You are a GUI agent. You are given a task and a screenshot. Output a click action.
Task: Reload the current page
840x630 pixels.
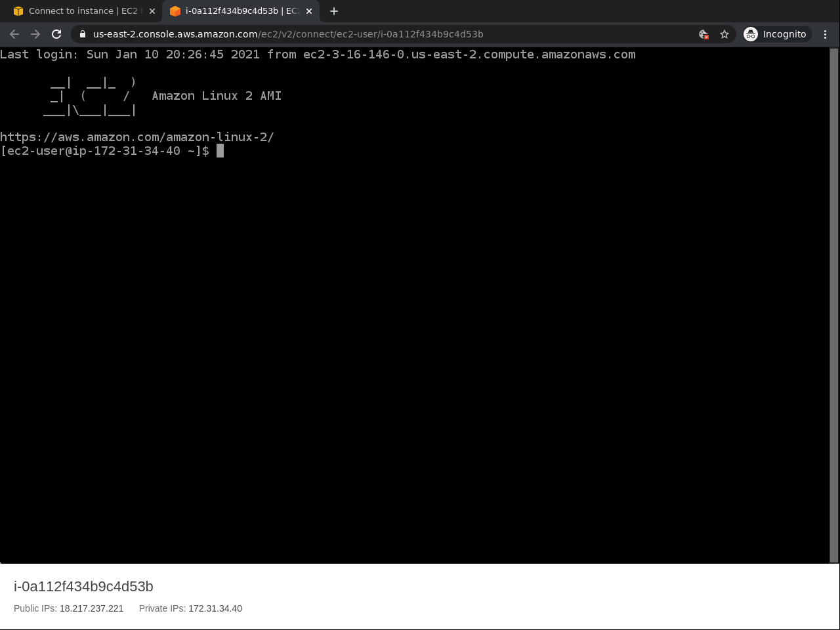(56, 34)
